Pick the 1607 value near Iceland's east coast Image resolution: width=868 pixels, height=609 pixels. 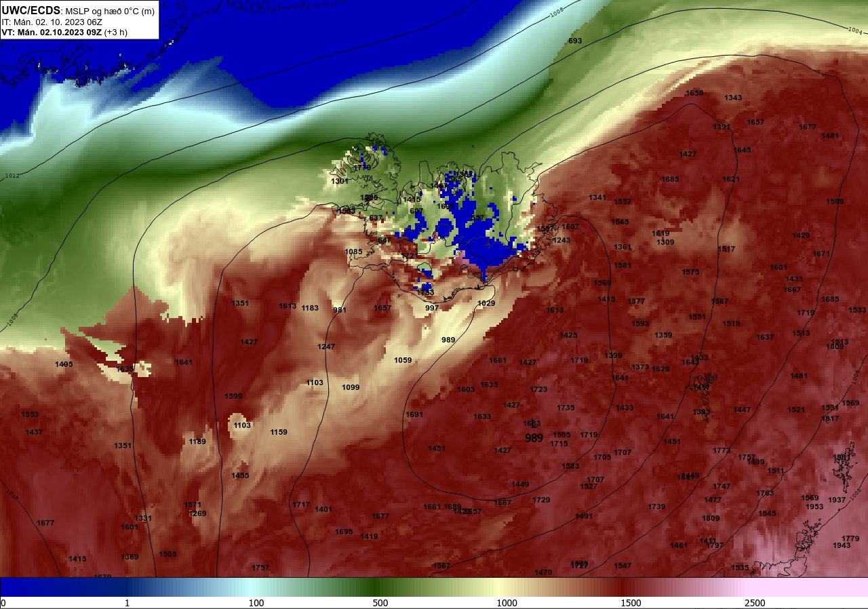[x=570, y=227]
